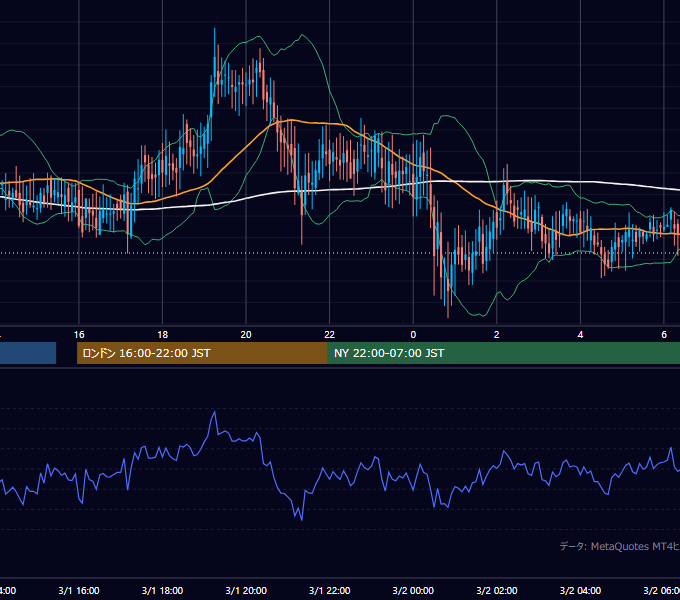
Task: Click the '3/1 16:00' date label
Action: 79,591
